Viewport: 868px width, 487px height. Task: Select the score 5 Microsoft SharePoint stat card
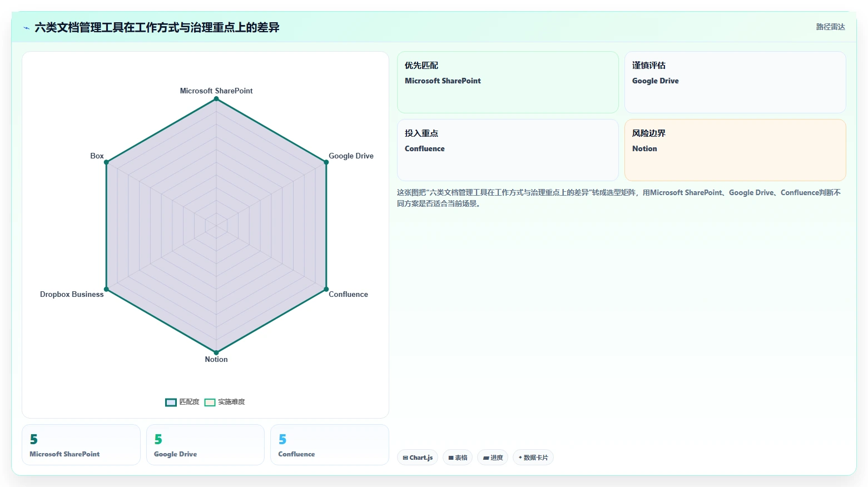81,445
